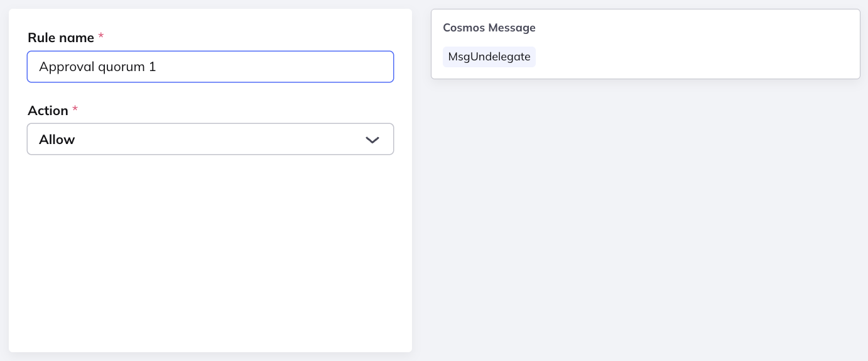Place cursor on the word Approval
Screen dimensions: 868x361
(65, 67)
